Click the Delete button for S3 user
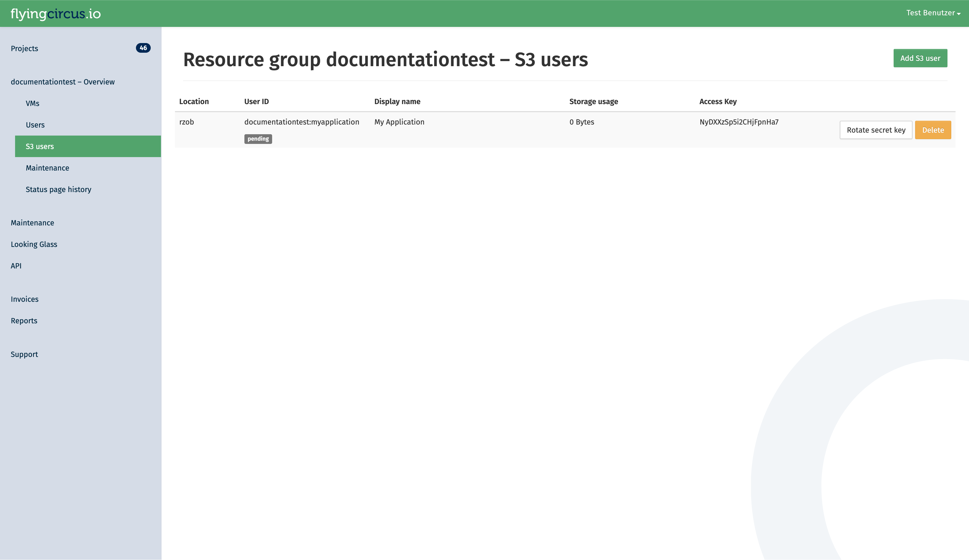The image size is (969, 560). coord(933,130)
